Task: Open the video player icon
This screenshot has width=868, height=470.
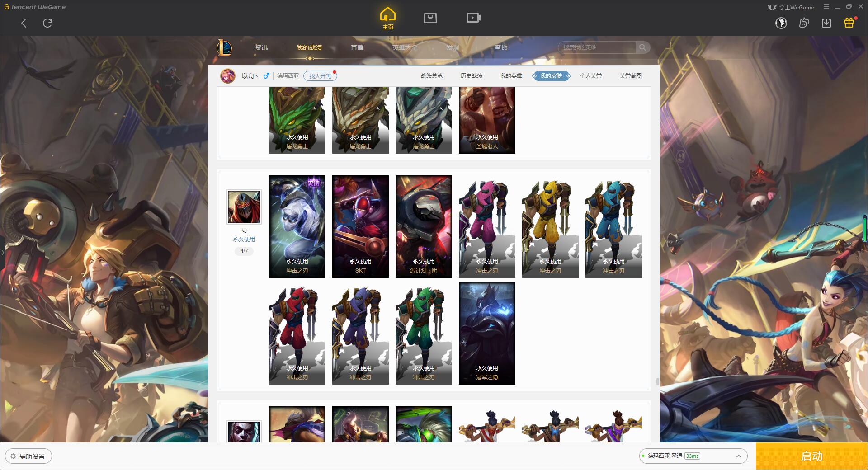Action: pos(473,18)
